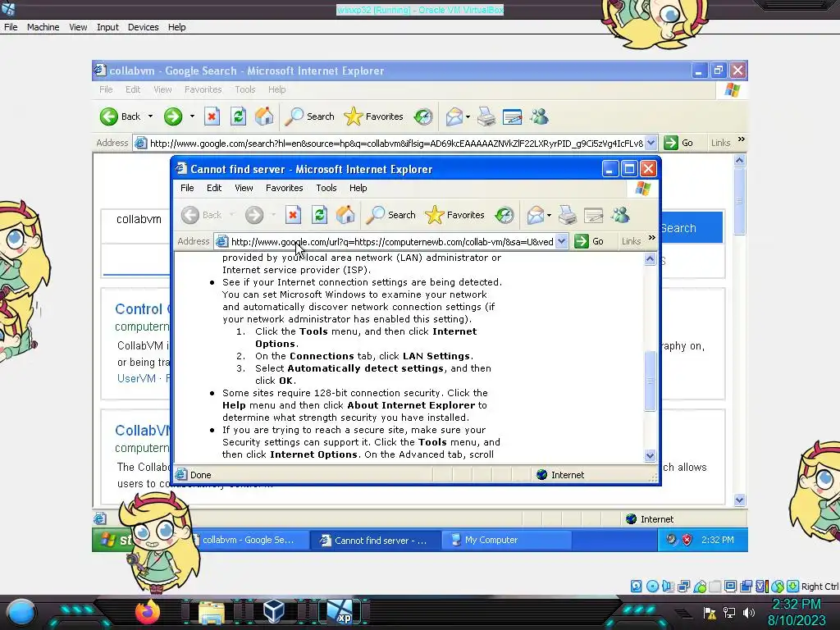Click Home icon in Cannot find server window
840x630 pixels.
point(345,216)
